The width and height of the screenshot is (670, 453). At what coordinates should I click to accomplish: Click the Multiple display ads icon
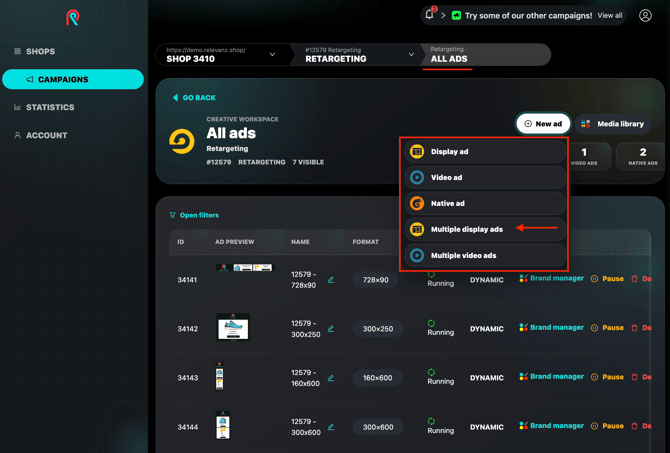417,229
